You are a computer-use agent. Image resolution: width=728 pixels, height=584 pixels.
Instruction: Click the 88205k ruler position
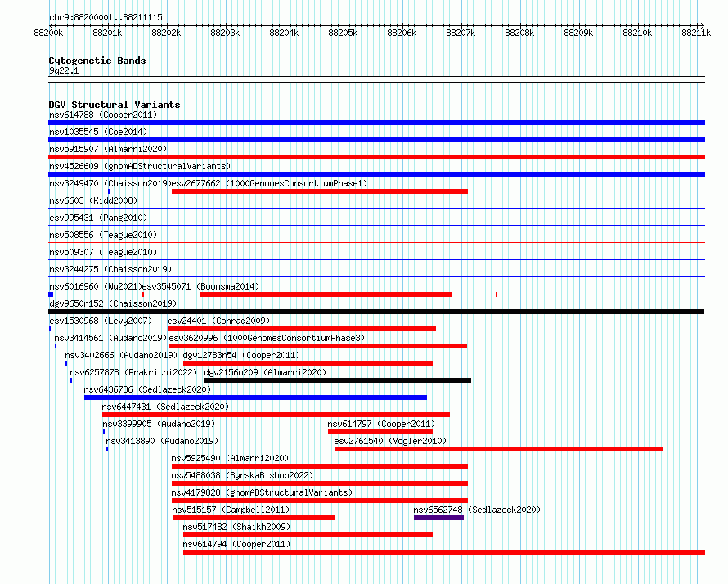click(343, 33)
